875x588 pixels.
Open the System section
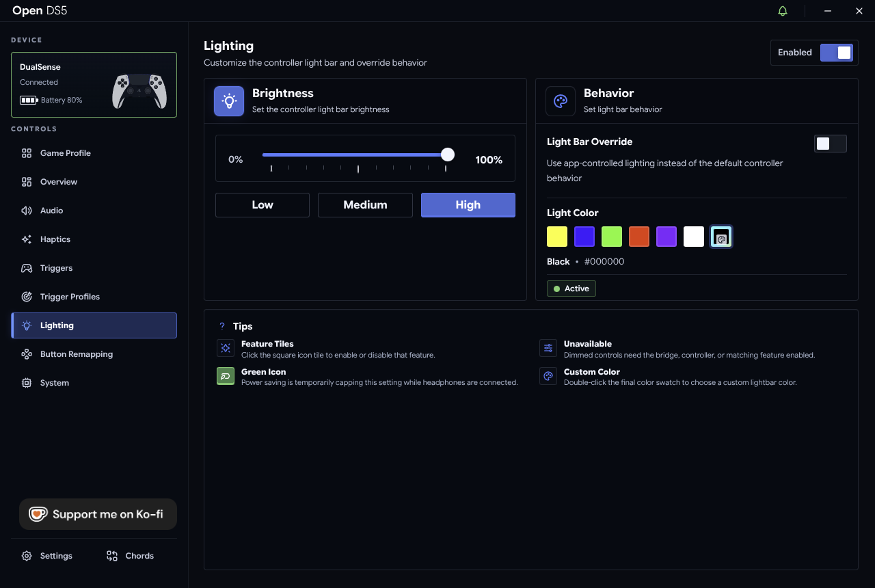point(94,383)
